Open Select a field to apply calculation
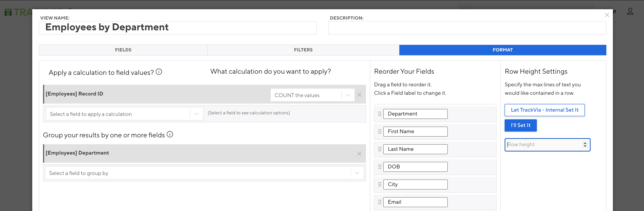 (124, 114)
